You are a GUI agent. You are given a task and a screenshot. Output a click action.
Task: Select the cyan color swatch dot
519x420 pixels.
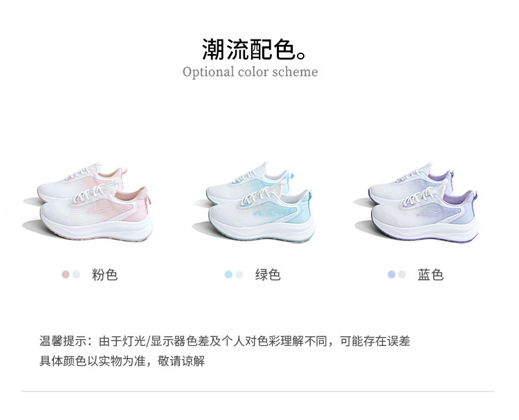228,275
